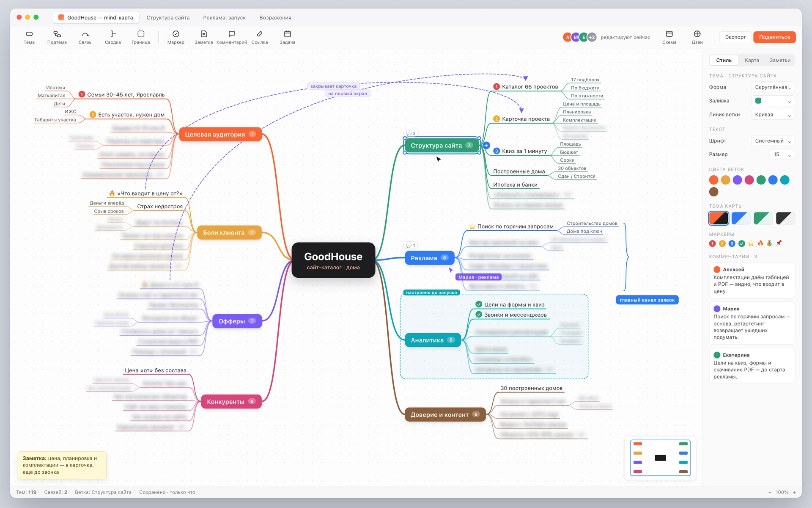Image resolution: width=812 pixels, height=508 pixels.
Task: Select the blue map theme thumbnail
Action: [x=741, y=218]
